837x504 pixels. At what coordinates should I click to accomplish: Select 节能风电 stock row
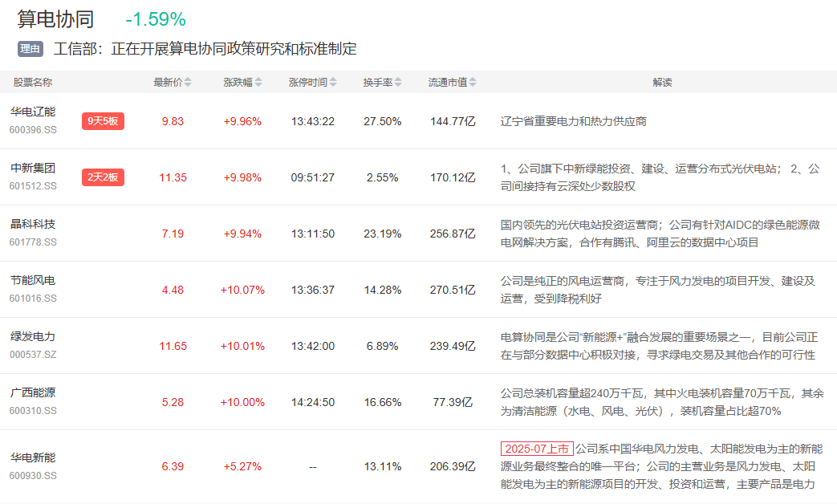tap(33, 280)
